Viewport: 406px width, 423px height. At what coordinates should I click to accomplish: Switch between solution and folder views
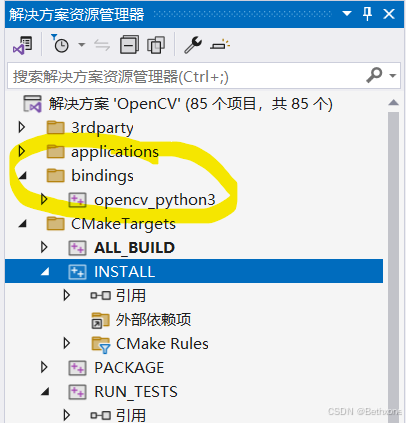point(23,45)
